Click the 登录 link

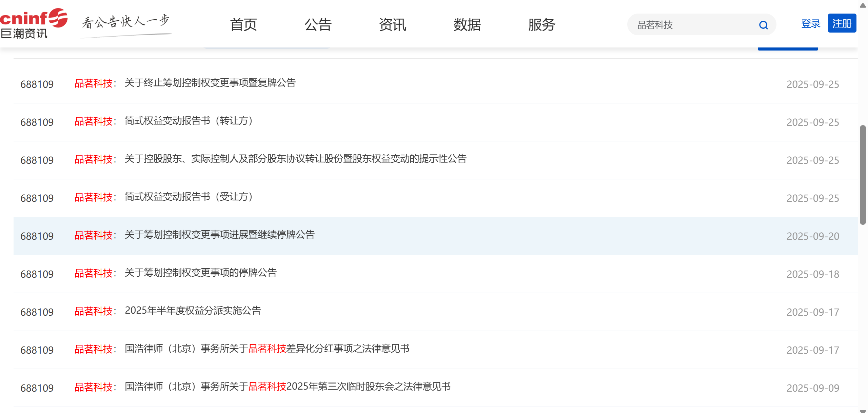(x=810, y=24)
